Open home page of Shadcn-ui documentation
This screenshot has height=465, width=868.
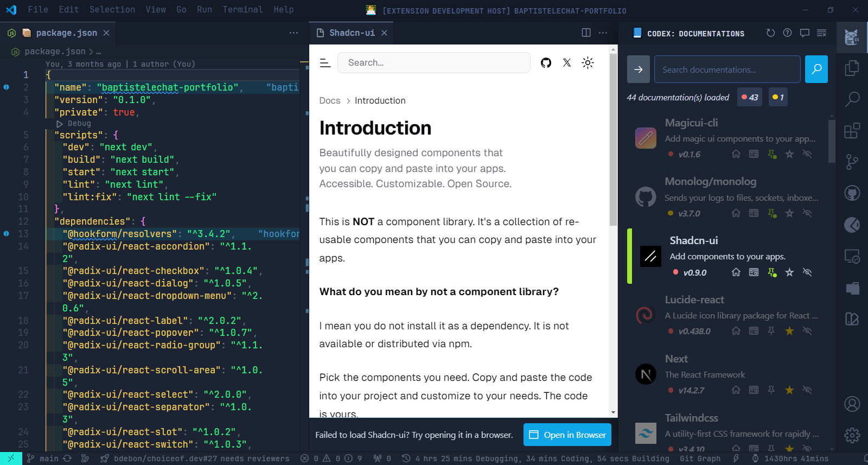pyautogui.click(x=736, y=272)
